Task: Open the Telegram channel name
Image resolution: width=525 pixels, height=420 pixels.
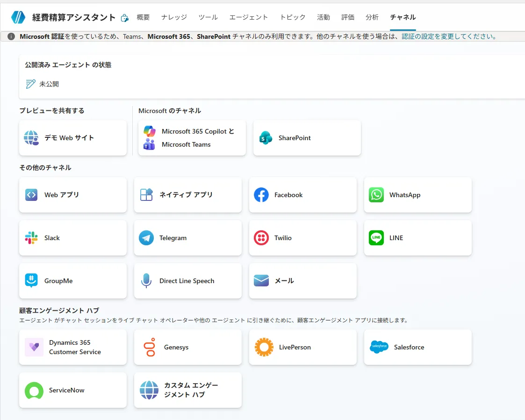Action: (x=173, y=238)
